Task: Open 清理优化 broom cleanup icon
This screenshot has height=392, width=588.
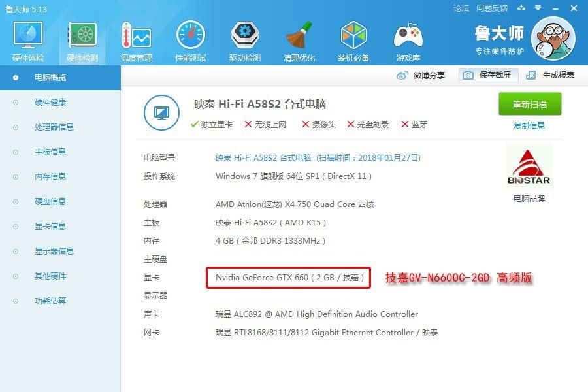Action: click(x=299, y=42)
